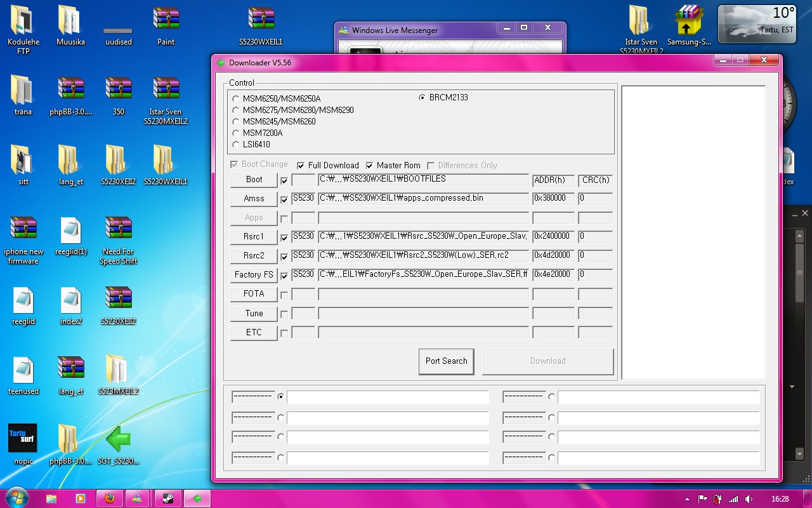
Task: Click the Rsrc1 file button
Action: [254, 237]
